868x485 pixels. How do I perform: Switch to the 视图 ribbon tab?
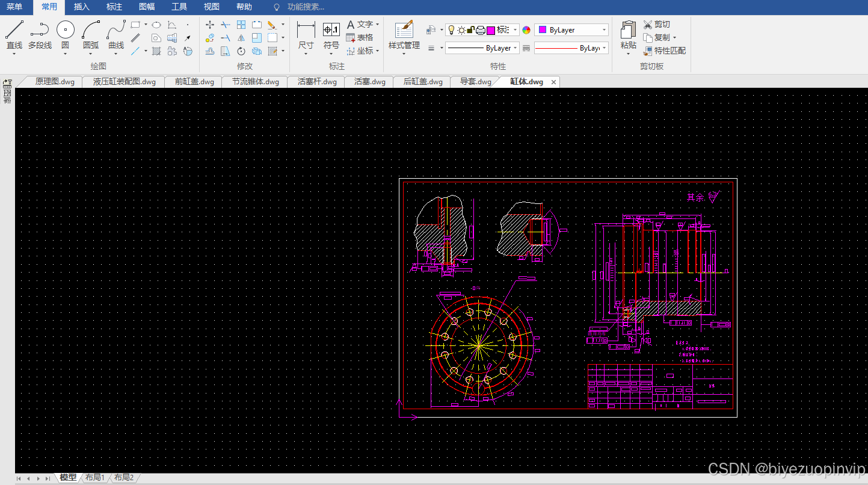tap(212, 7)
